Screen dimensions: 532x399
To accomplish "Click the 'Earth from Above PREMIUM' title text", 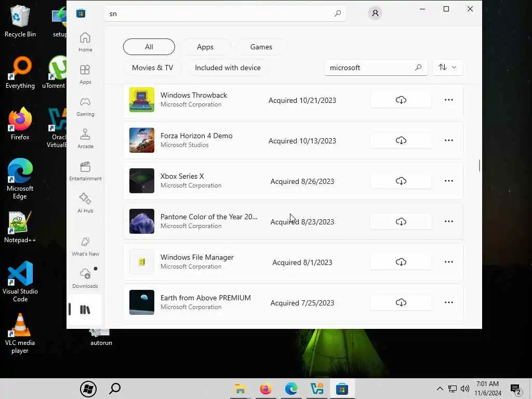I will click(206, 298).
